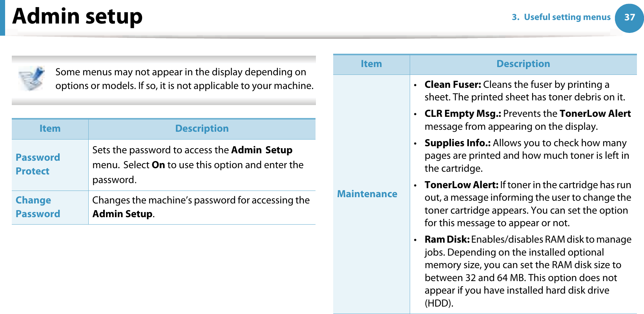The height and width of the screenshot is (314, 644).
Task: Click the "Supplies Info.:" bullet label
Action: pyautogui.click(x=457, y=143)
